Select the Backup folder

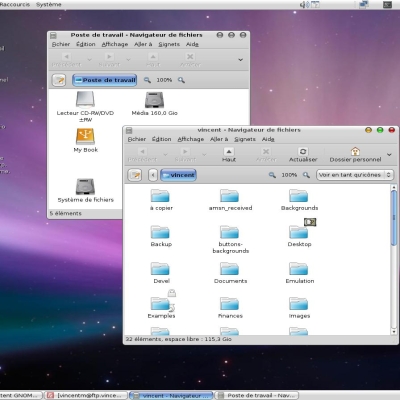point(160,232)
